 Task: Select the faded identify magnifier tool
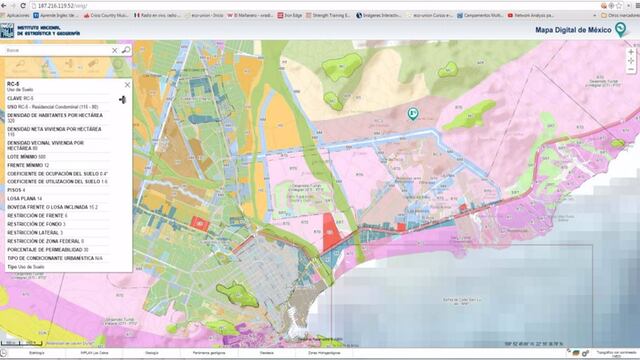point(19,64)
